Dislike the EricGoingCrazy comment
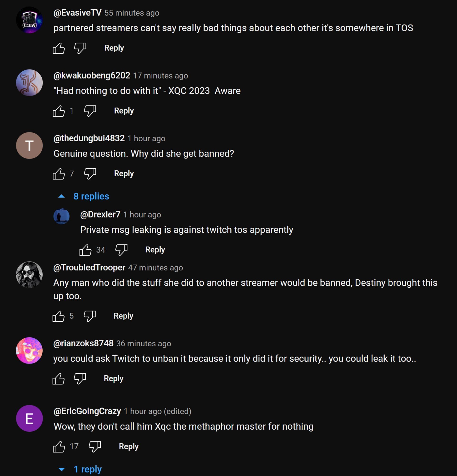Image resolution: width=457 pixels, height=476 pixels. coord(95,446)
